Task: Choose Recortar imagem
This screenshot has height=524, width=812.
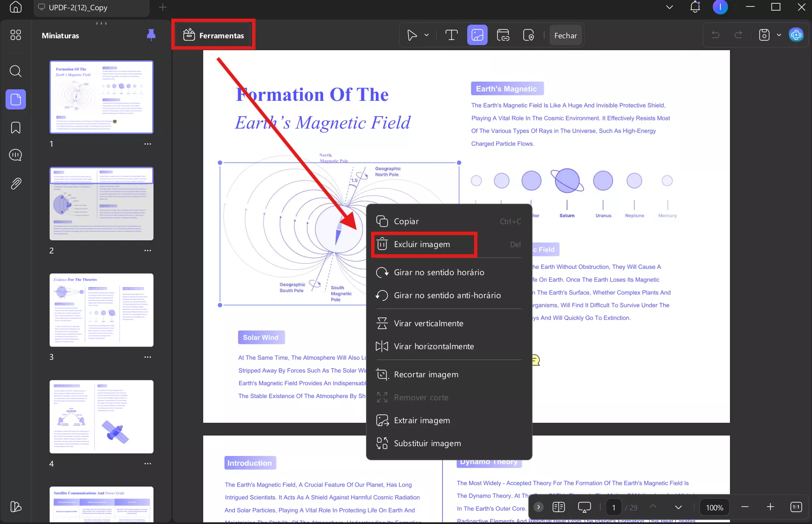Action: pos(449,374)
